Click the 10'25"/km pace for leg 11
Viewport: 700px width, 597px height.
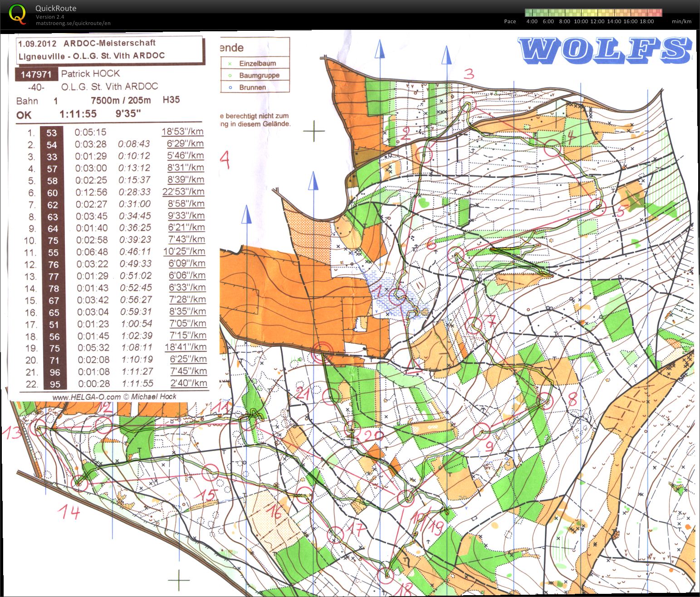tap(184, 251)
